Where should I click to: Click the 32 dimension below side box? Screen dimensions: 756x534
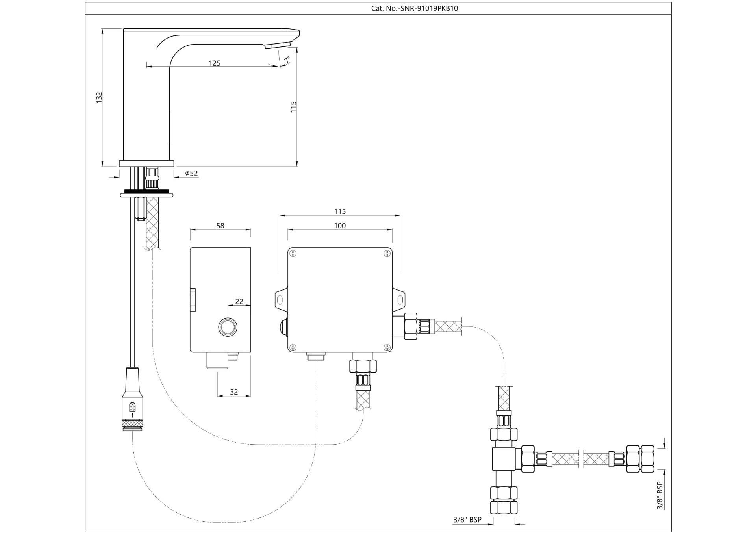(234, 392)
